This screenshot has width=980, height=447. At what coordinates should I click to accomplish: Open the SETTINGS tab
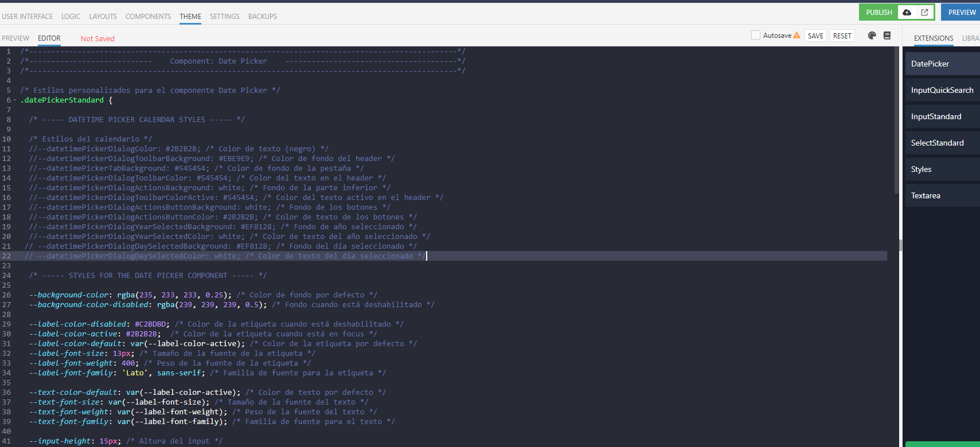224,17
